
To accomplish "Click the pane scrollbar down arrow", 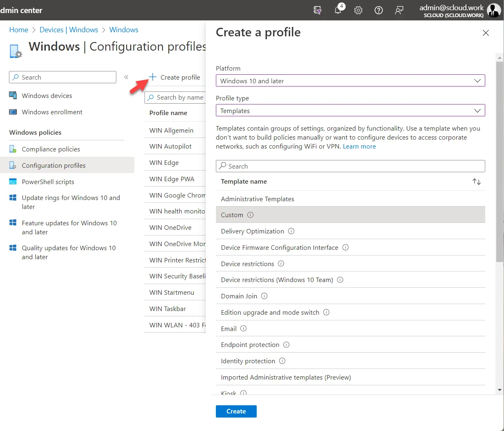I will pyautogui.click(x=500, y=390).
